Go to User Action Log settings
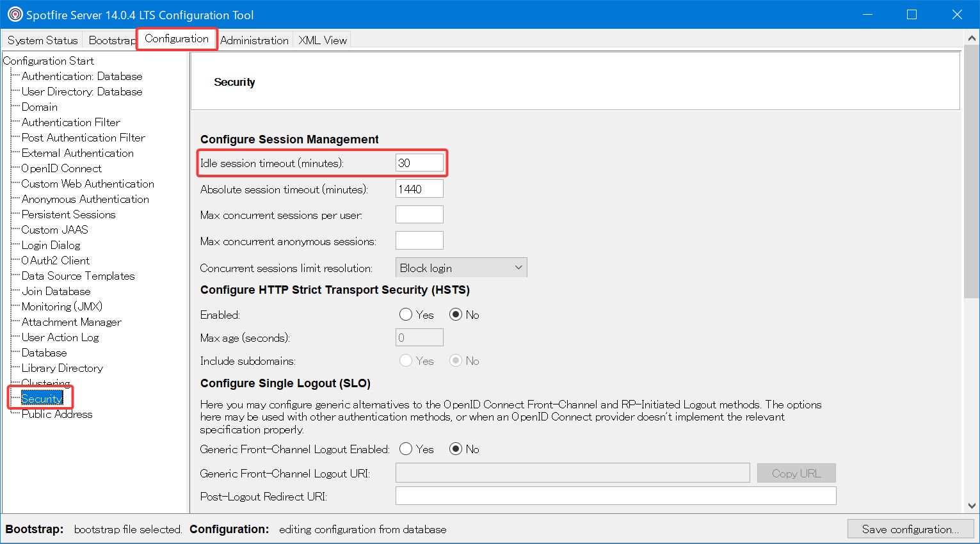 60,337
